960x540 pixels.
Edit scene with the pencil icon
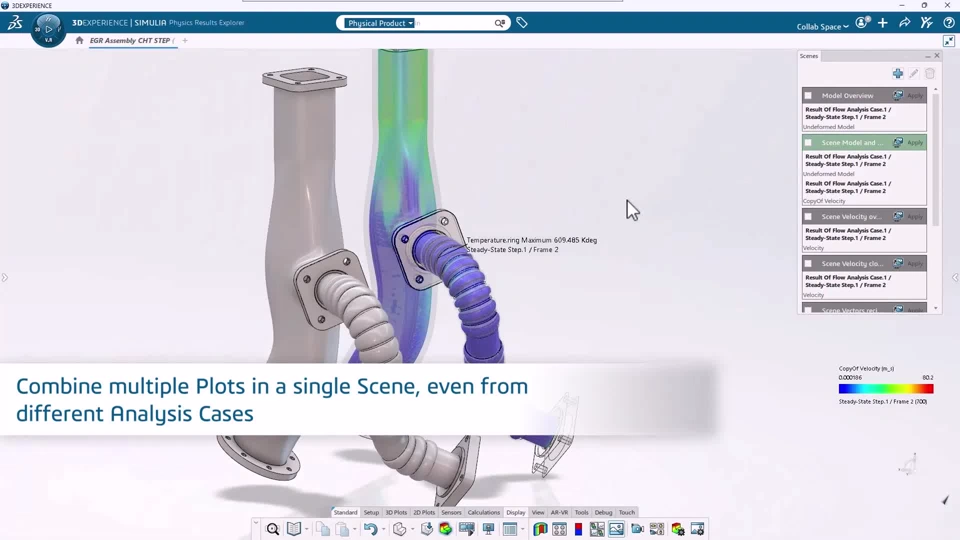(x=913, y=73)
